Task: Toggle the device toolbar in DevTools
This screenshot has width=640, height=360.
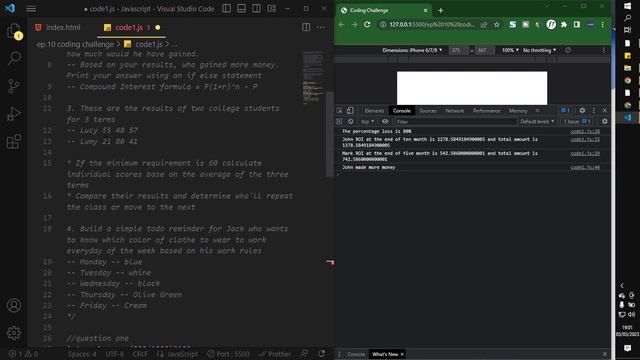Action: 350,111
